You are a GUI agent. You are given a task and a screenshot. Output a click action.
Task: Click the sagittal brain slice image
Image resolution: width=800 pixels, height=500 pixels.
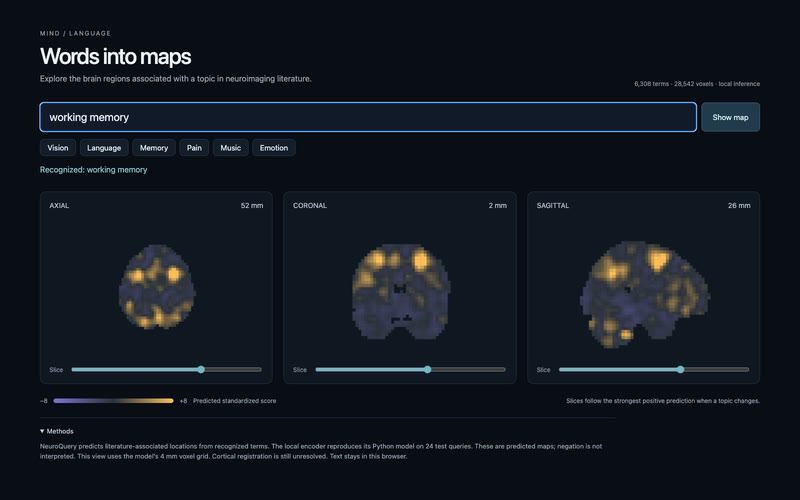(x=645, y=294)
